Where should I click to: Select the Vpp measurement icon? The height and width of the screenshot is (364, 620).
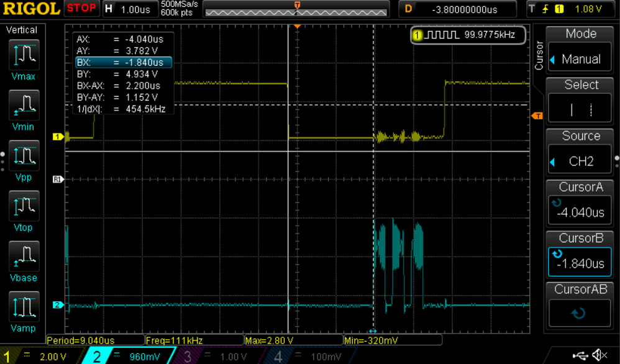click(x=24, y=155)
